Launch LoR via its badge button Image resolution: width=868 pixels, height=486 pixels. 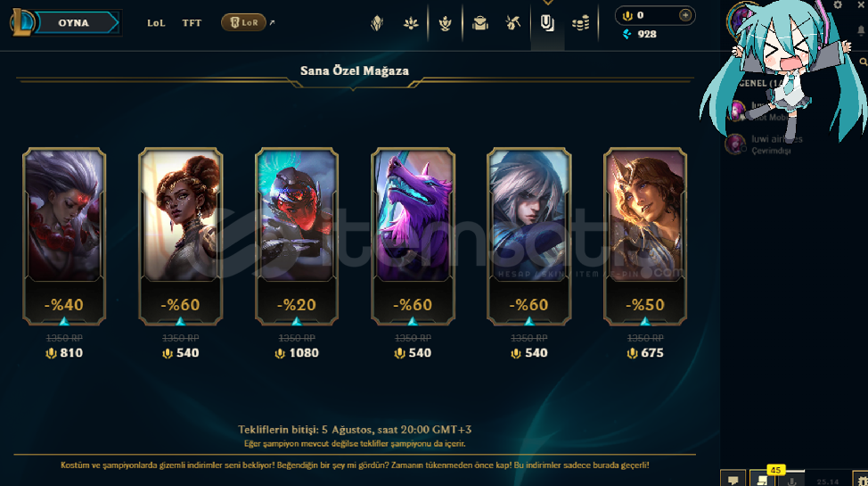[x=243, y=22]
